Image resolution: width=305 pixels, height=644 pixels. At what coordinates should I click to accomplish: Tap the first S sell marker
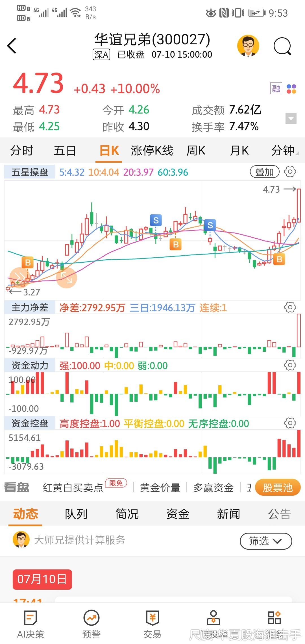pos(156,220)
